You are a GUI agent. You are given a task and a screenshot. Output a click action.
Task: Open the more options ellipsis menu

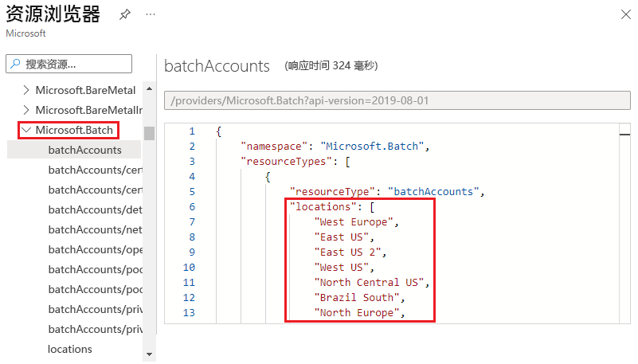[x=151, y=14]
